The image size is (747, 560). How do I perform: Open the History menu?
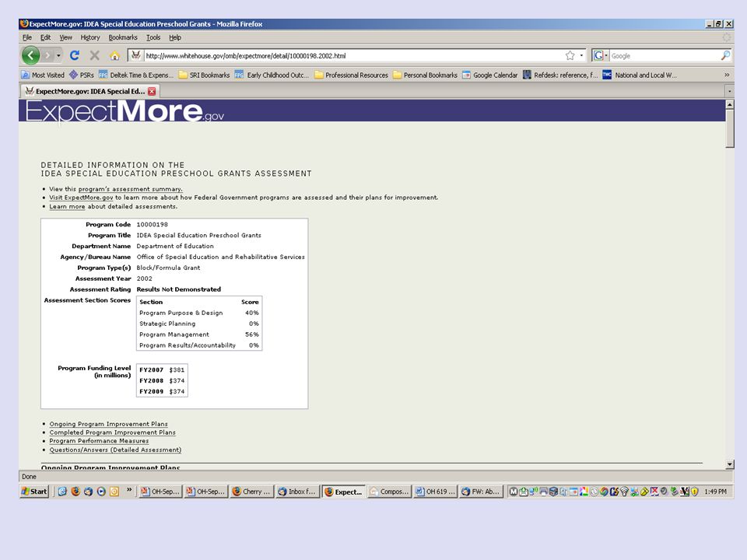pos(90,37)
